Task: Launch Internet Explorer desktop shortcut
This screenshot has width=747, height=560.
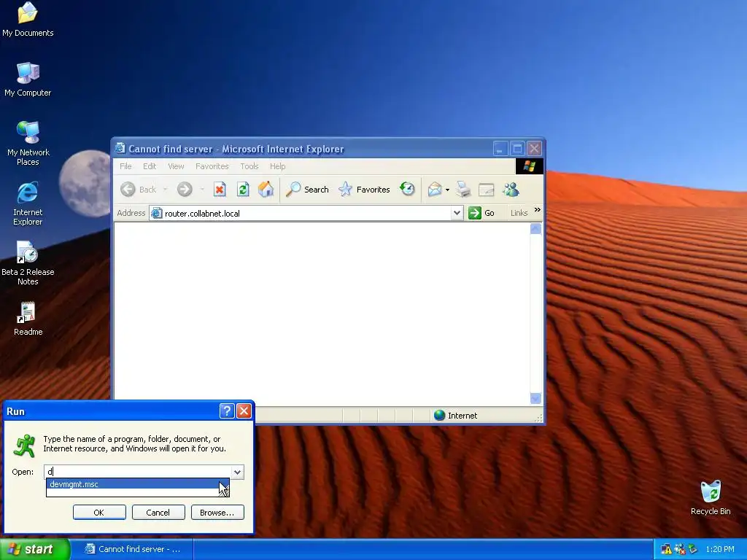Action: tap(28, 203)
